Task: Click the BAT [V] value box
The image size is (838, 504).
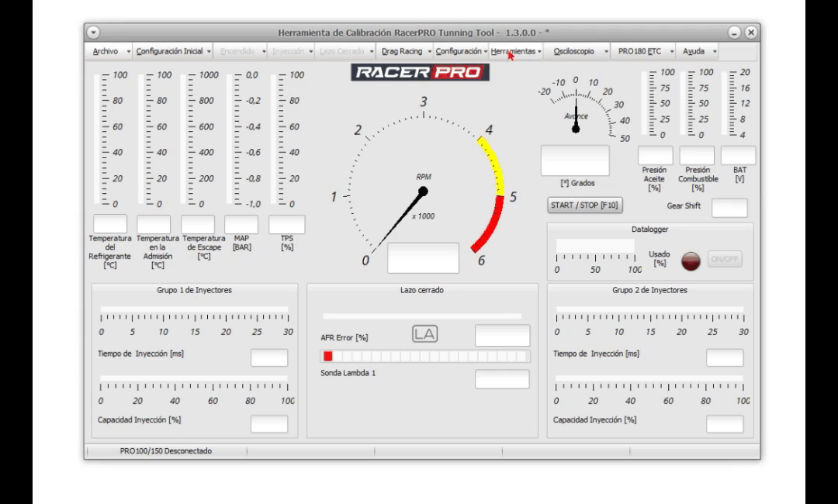Action: point(738,155)
